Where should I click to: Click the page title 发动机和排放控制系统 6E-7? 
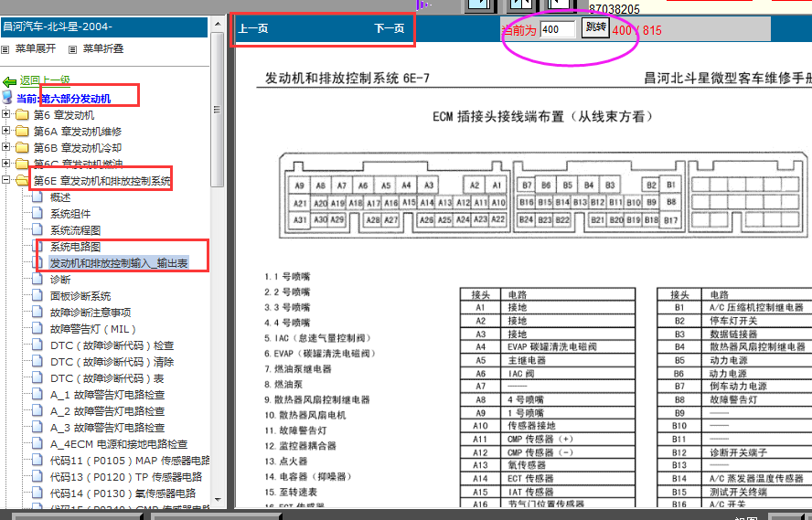point(347,78)
